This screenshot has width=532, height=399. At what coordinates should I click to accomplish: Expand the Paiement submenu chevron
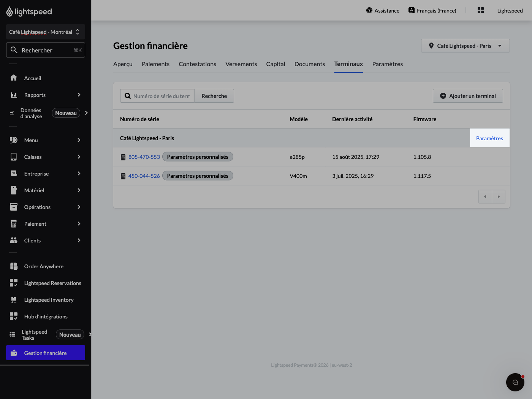click(x=79, y=224)
